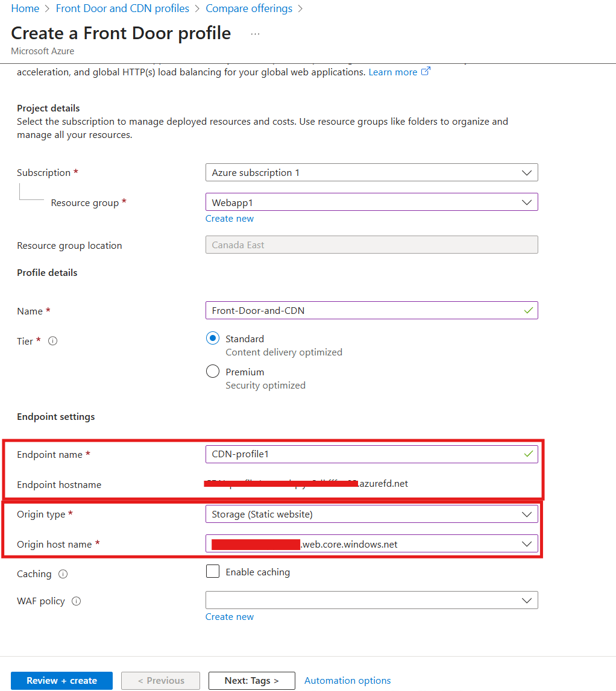
Task: Select the Premium tier radio button
Action: point(213,371)
